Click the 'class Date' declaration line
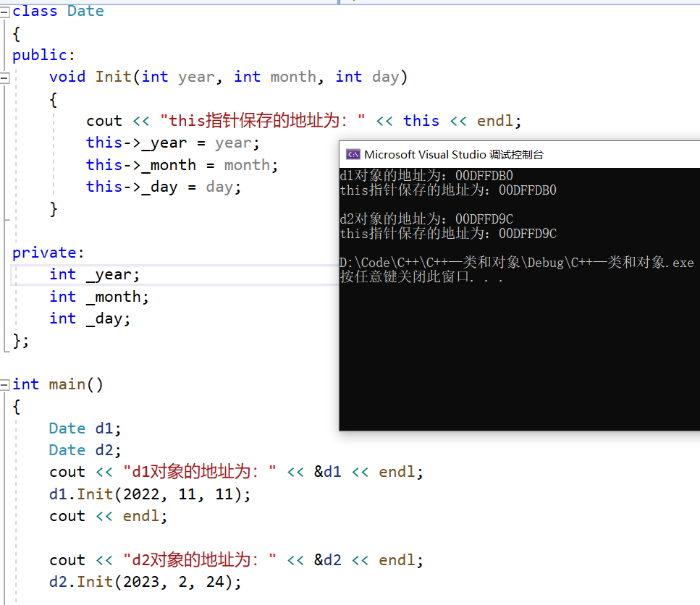Screen dimensions: 700x605 [x=58, y=11]
